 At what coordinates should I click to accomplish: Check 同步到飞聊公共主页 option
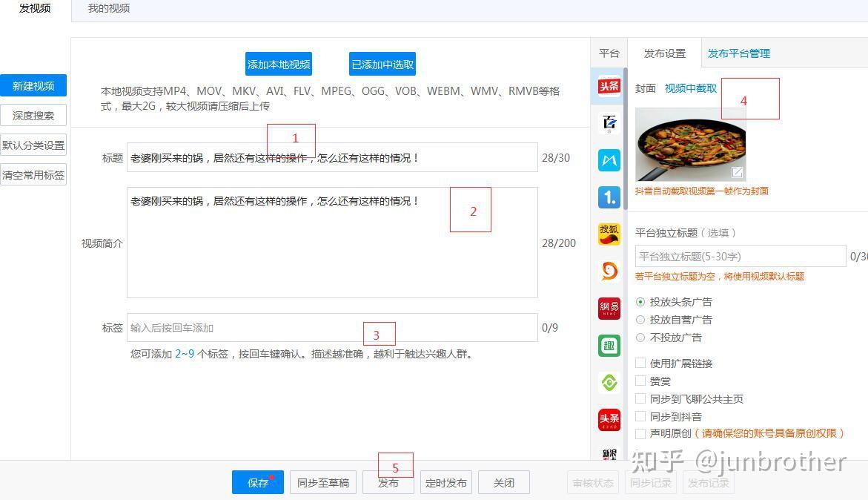(x=640, y=398)
